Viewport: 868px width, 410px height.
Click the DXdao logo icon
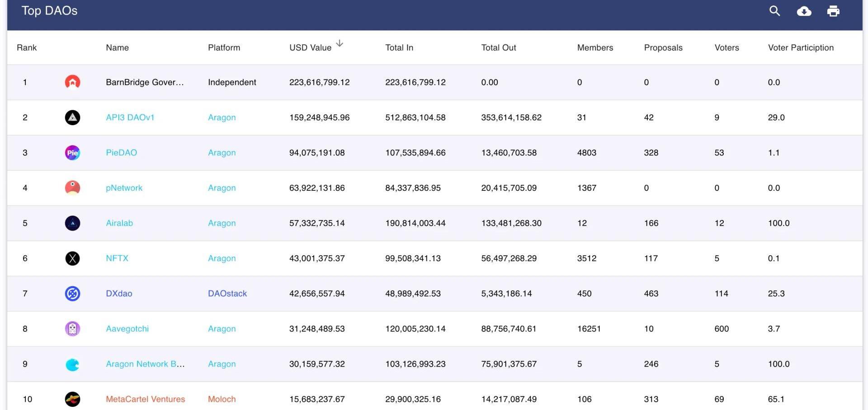pos(72,293)
